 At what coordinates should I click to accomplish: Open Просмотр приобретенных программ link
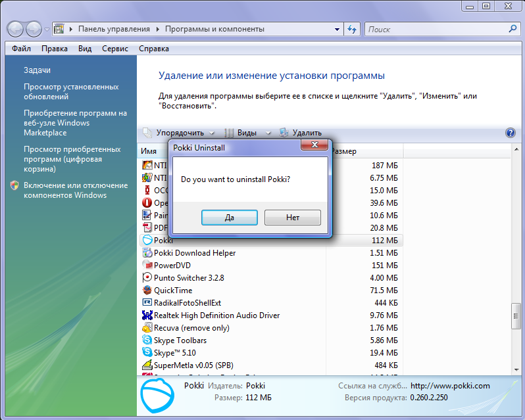[72, 159]
